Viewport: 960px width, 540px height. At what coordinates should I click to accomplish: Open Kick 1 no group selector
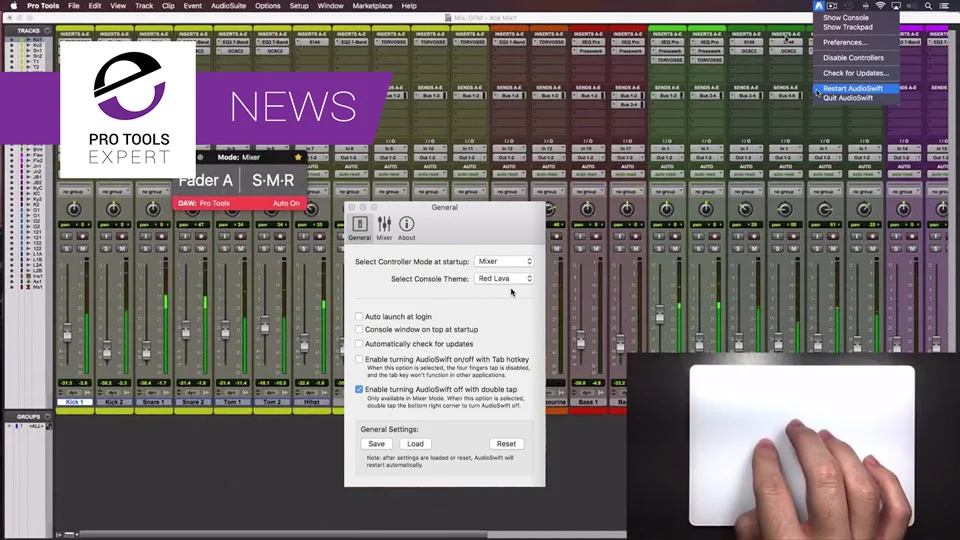(74, 192)
